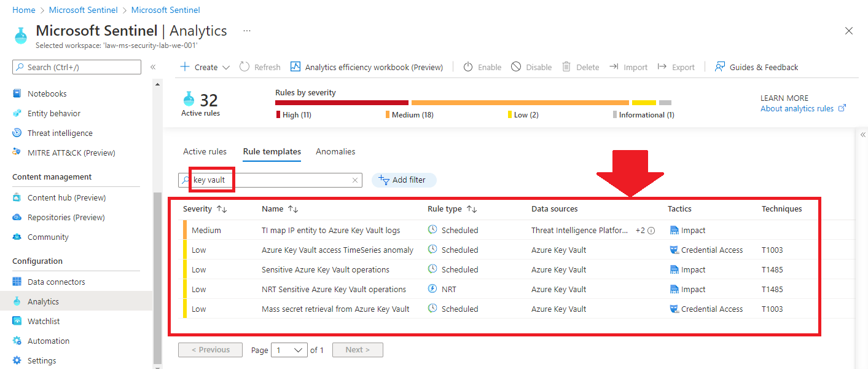868x369 pixels.
Task: Open Guides & Feedback
Action: click(x=756, y=67)
